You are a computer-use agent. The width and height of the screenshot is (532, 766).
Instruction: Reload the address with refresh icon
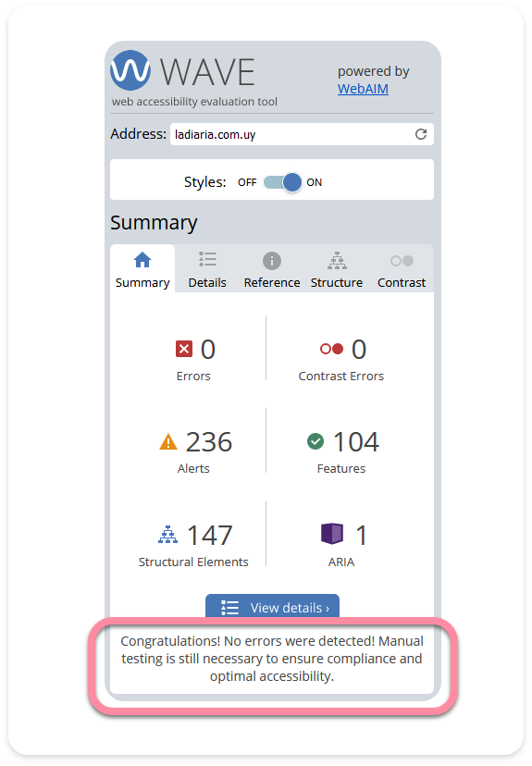(421, 134)
